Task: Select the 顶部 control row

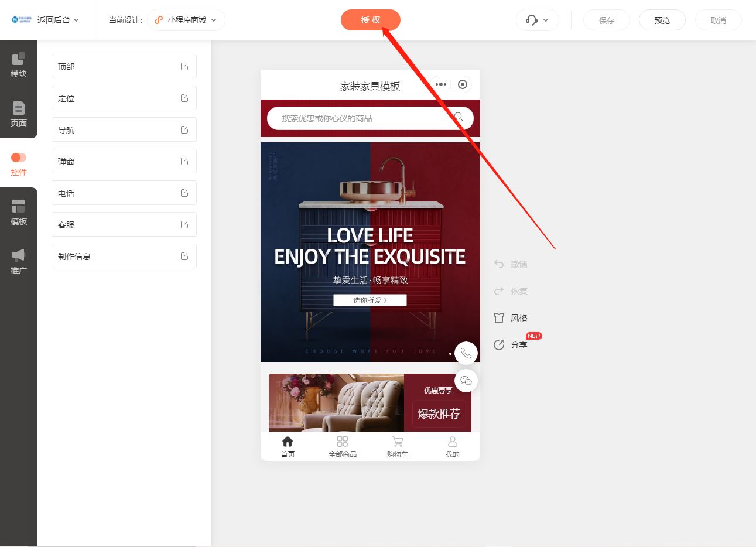Action: pyautogui.click(x=124, y=66)
